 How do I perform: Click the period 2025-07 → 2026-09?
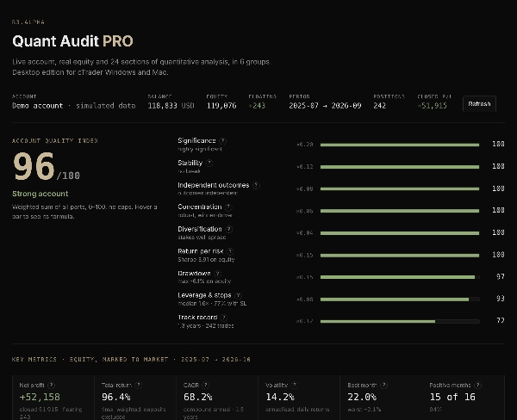click(x=325, y=106)
